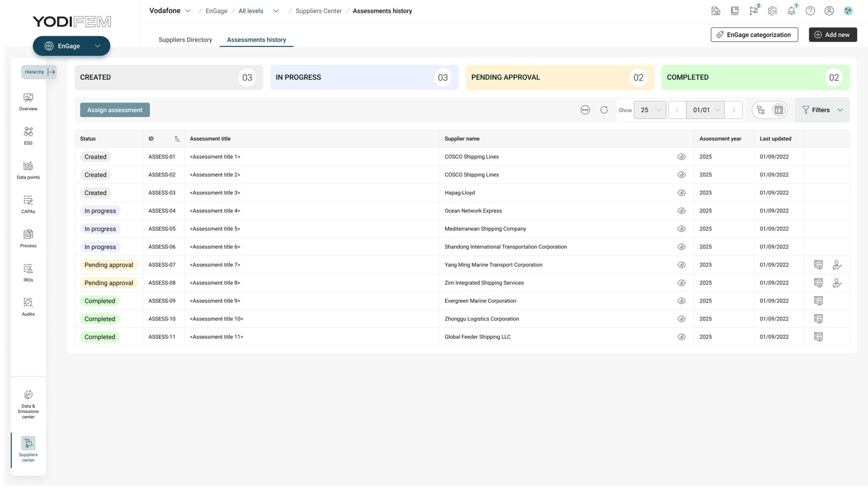868x490 pixels.
Task: Toggle the eye icon for Mediterranean Shipping Company
Action: click(681, 229)
